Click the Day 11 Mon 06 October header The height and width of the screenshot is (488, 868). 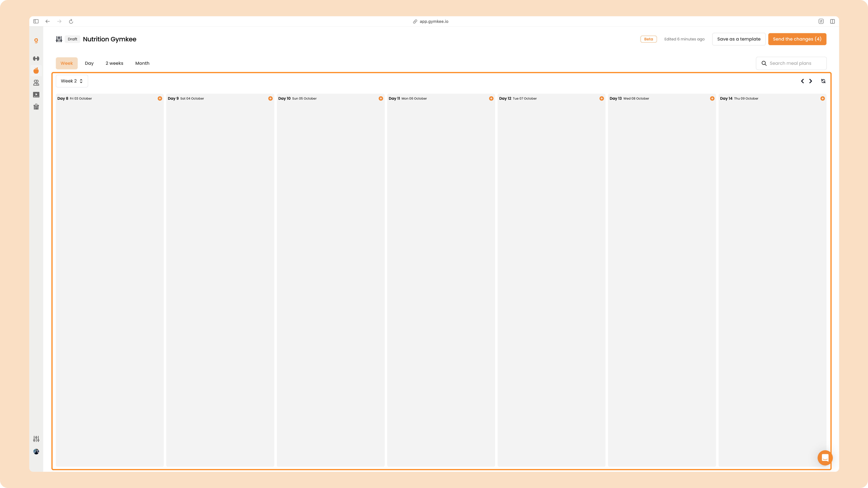408,98
